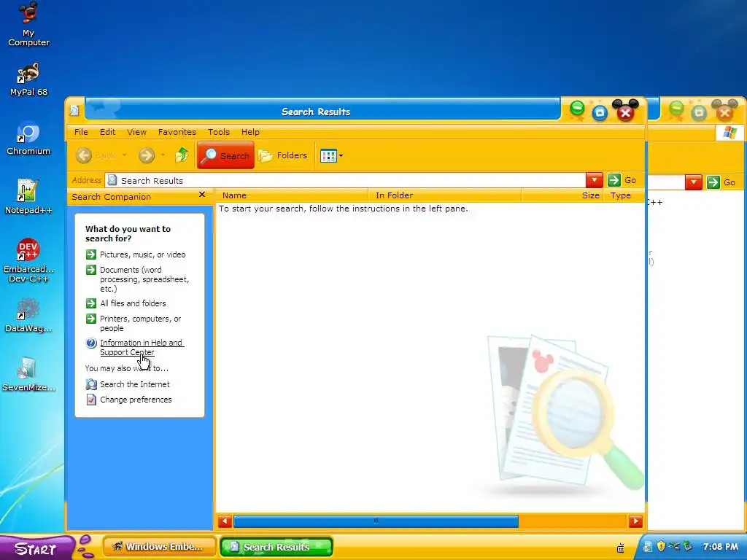This screenshot has width=747, height=560.
Task: Open the View menu
Action: [x=136, y=132]
